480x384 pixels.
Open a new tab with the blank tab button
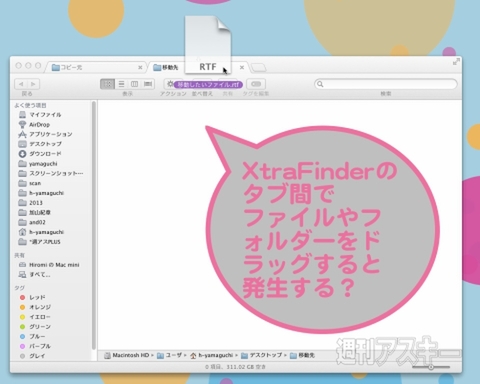point(259,68)
